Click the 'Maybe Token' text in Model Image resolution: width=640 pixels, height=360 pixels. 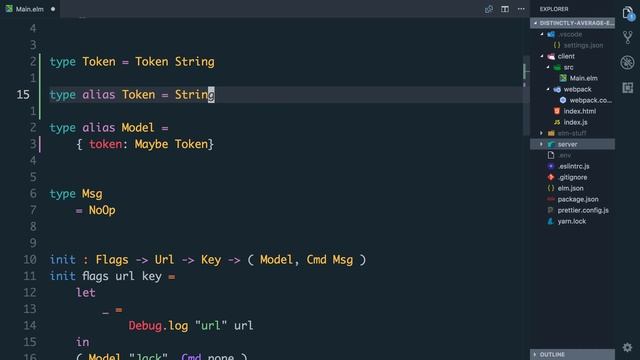[x=171, y=144]
